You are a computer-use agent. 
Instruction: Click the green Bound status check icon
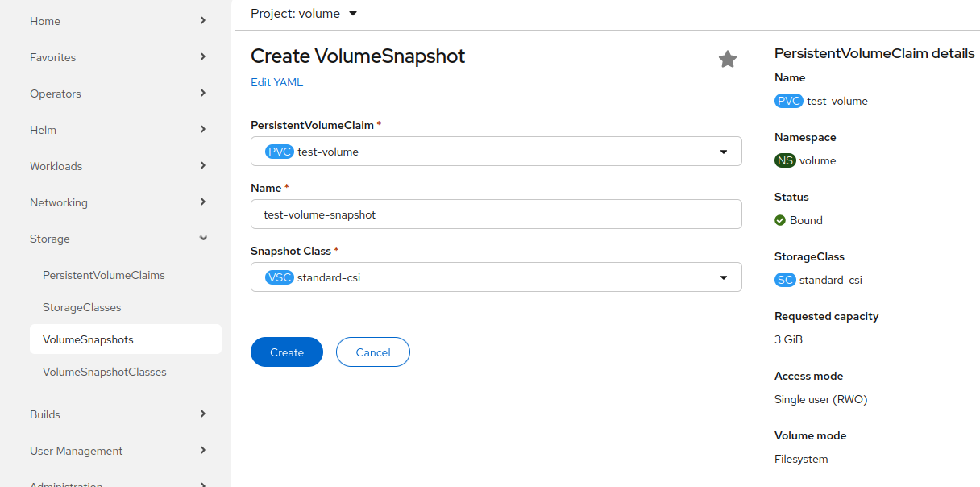(x=780, y=220)
